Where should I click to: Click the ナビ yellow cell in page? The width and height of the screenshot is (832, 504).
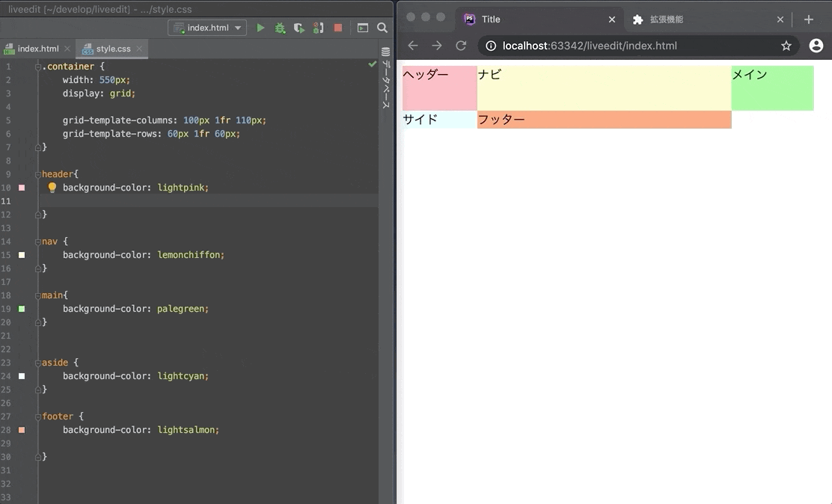tap(604, 88)
